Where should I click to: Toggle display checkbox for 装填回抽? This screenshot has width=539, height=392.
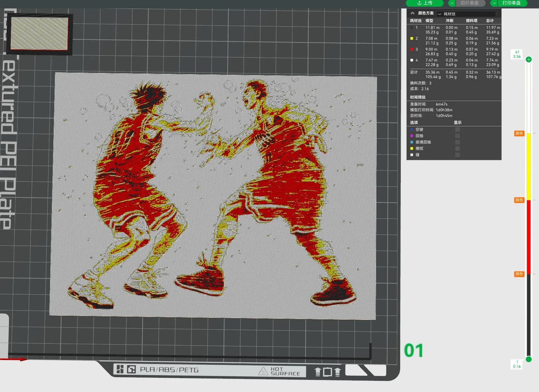coord(457,142)
